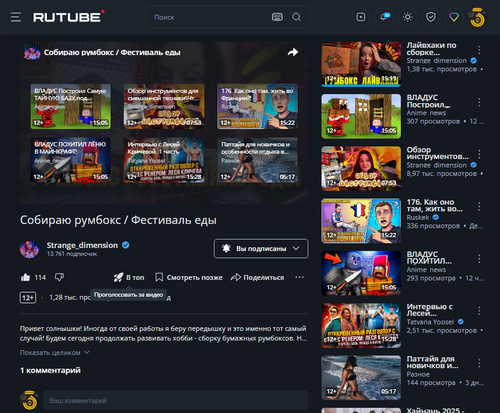Open sidebar thumbnail of ВЛАДУС Построил video
The image size is (500, 413).
(x=361, y=116)
